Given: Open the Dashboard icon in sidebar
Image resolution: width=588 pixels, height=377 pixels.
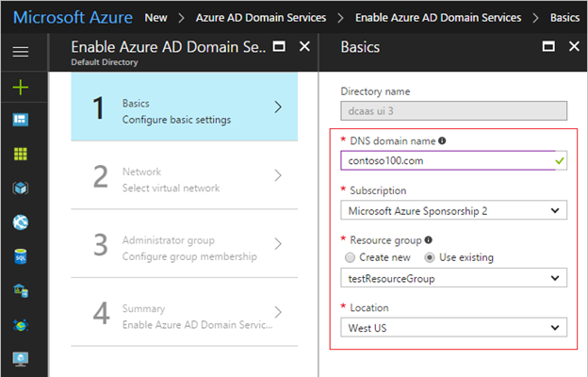Looking at the screenshot, I should [x=21, y=120].
